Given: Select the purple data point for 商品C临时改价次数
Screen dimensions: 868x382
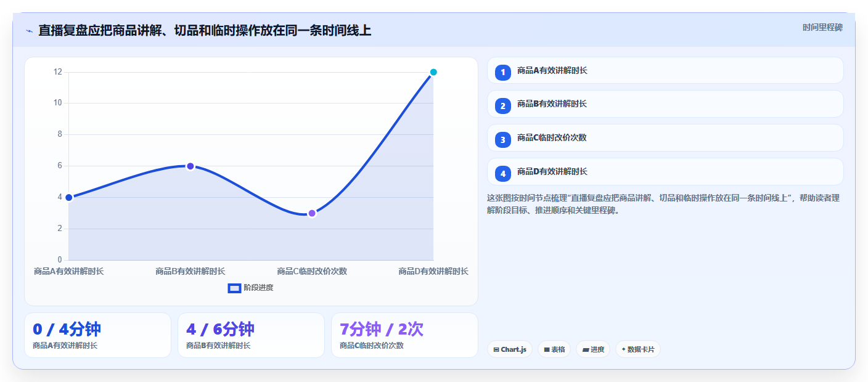Looking at the screenshot, I should tap(312, 213).
